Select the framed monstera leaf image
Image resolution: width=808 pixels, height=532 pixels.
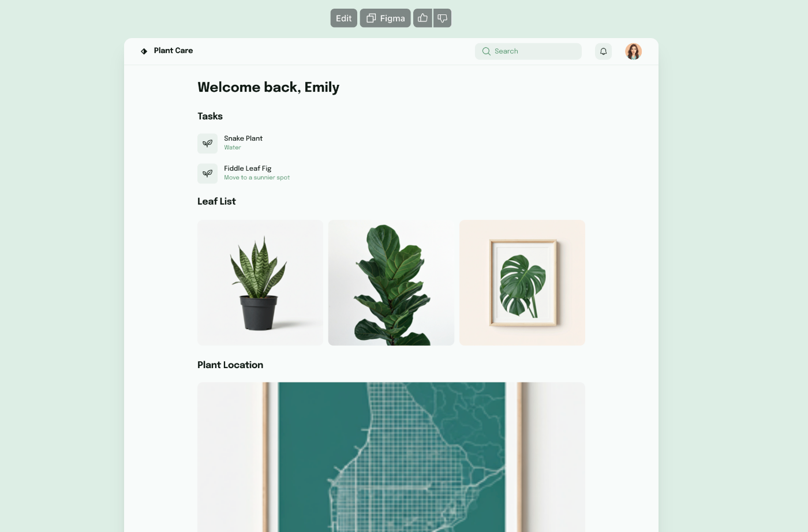[522, 283]
